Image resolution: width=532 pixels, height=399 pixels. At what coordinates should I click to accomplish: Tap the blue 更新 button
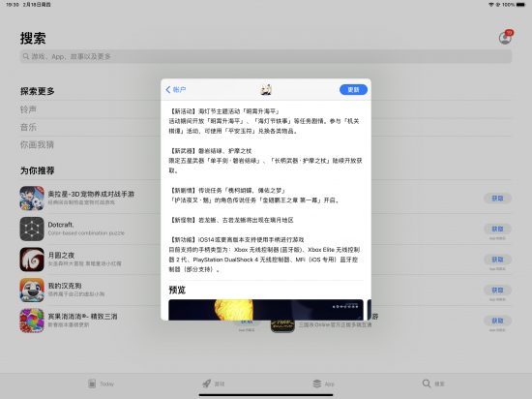(x=353, y=90)
